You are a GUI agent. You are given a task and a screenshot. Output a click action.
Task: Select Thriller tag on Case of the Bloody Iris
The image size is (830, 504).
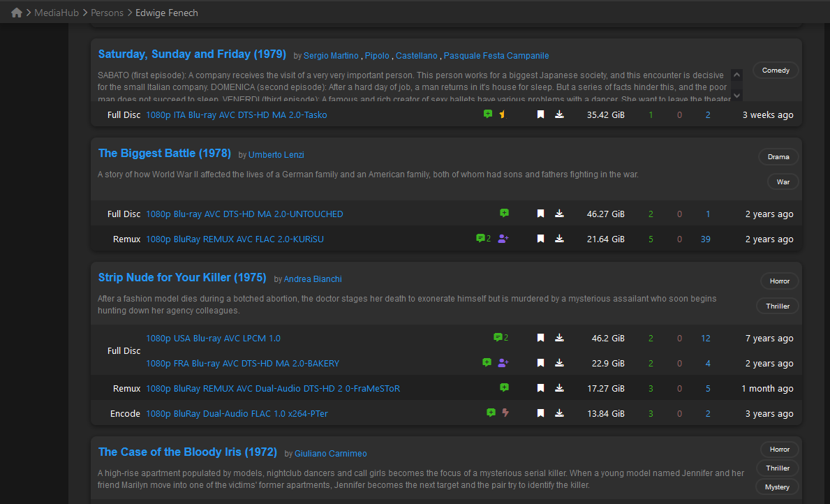[778, 468]
